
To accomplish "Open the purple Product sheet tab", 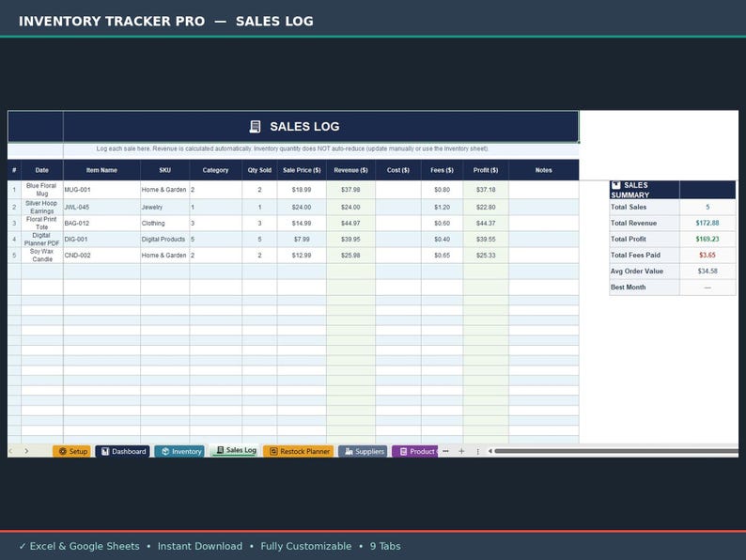I will tap(415, 452).
